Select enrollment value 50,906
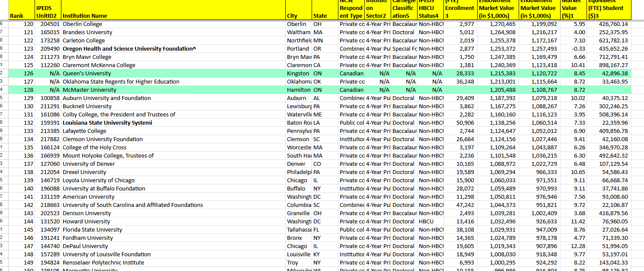 (460, 123)
